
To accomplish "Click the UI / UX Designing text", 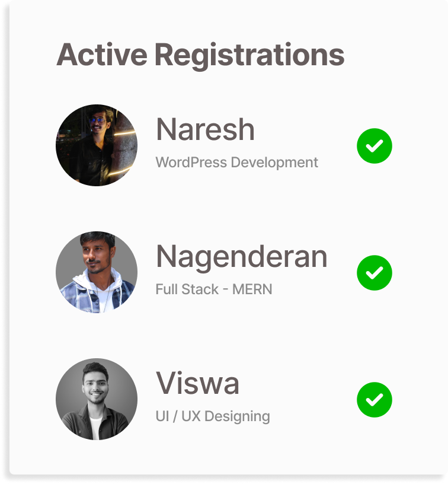I will (212, 416).
